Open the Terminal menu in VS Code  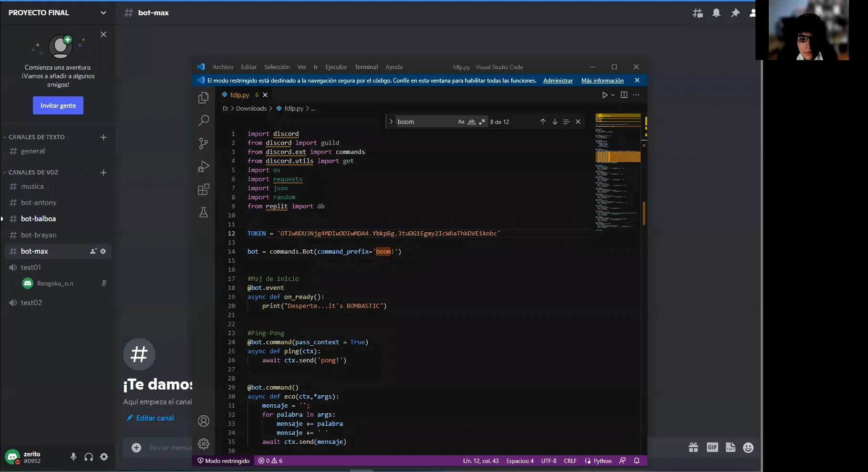point(366,67)
